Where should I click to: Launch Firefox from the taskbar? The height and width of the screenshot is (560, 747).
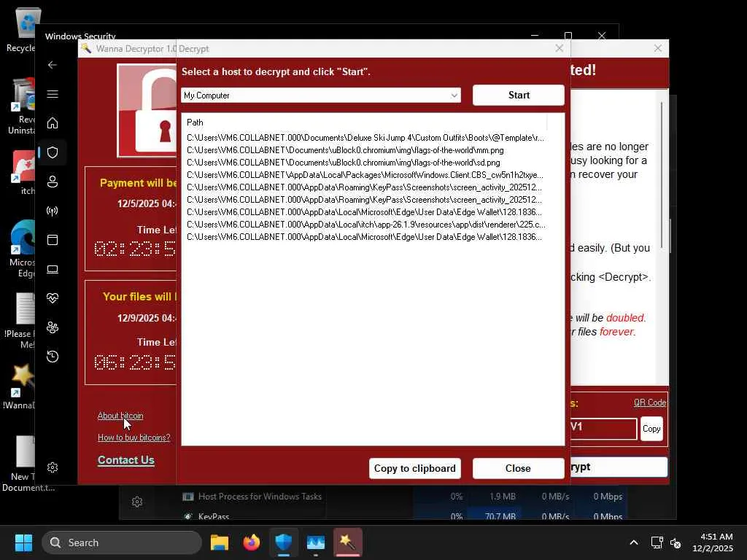252,542
